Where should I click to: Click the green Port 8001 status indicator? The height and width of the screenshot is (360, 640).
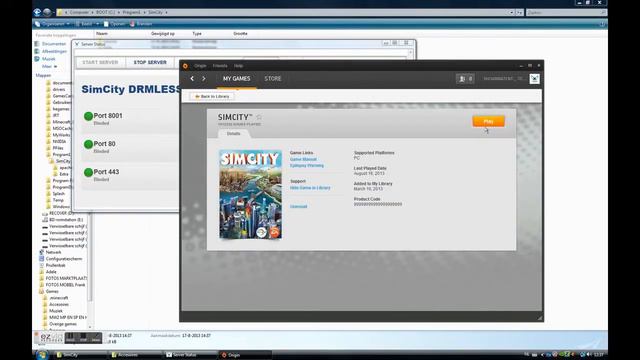tap(88, 116)
